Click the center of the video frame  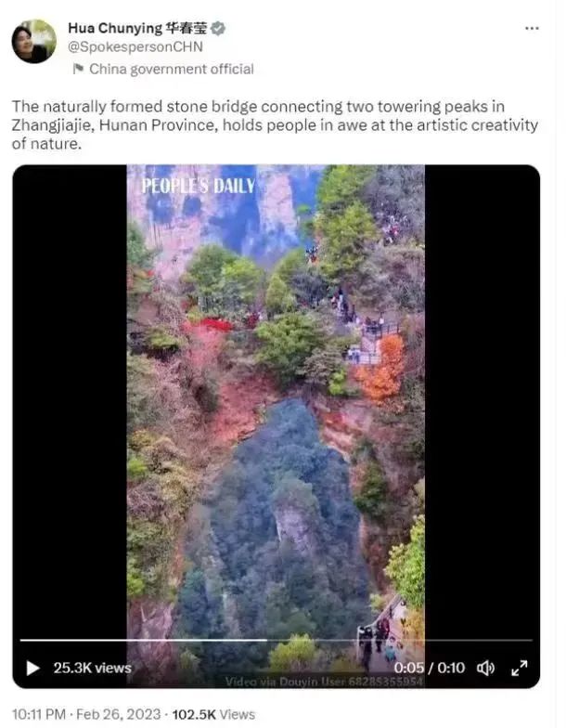(x=277, y=426)
